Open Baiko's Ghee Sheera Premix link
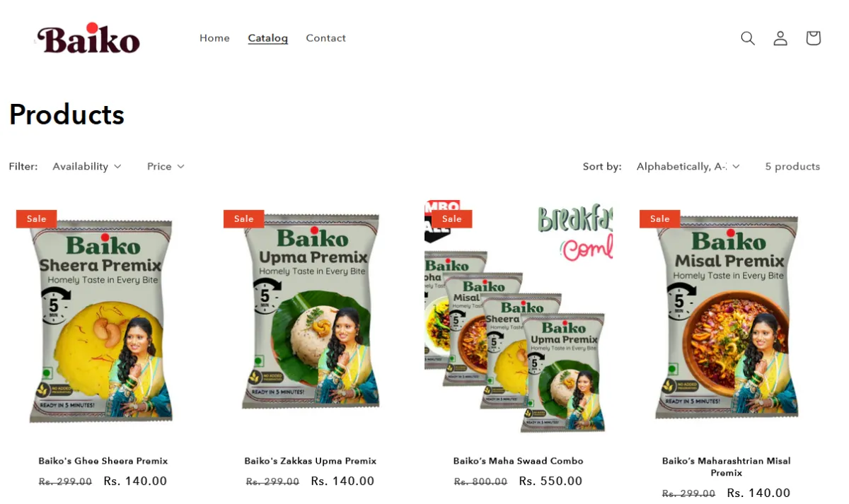Screen dimensions: 849x504 click(x=103, y=461)
